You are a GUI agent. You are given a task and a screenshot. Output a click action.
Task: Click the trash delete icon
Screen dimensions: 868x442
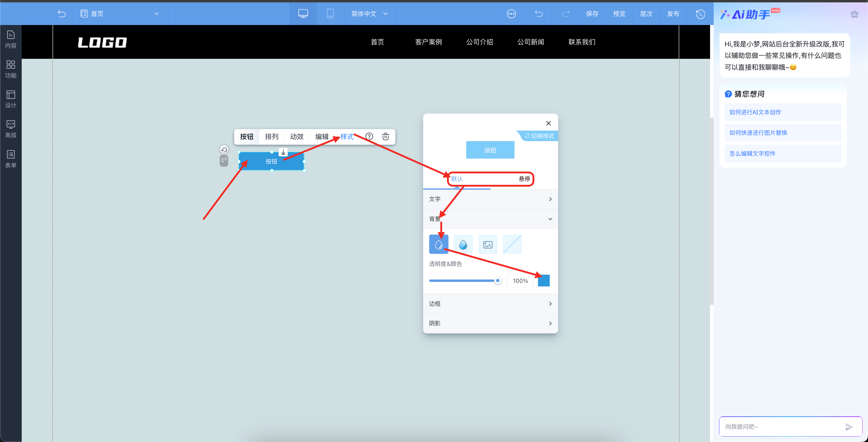click(x=385, y=137)
